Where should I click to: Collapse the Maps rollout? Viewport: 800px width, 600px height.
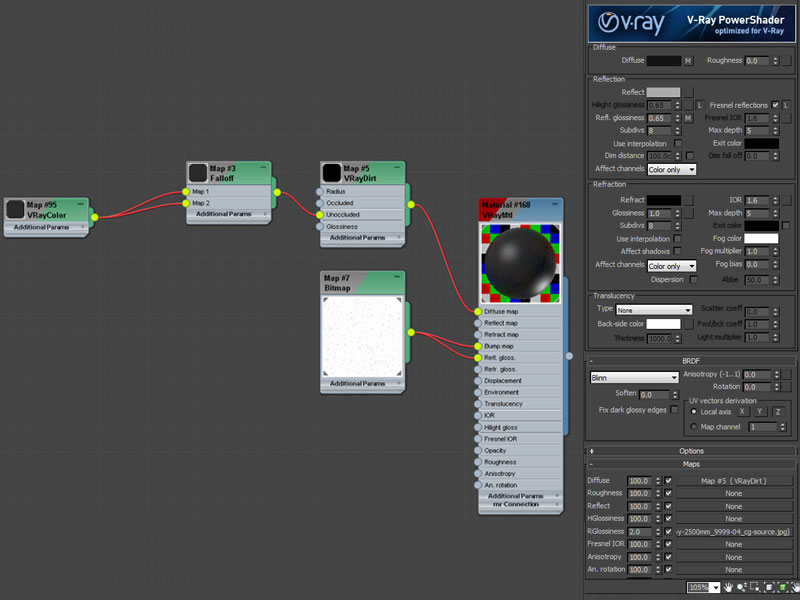tap(691, 464)
